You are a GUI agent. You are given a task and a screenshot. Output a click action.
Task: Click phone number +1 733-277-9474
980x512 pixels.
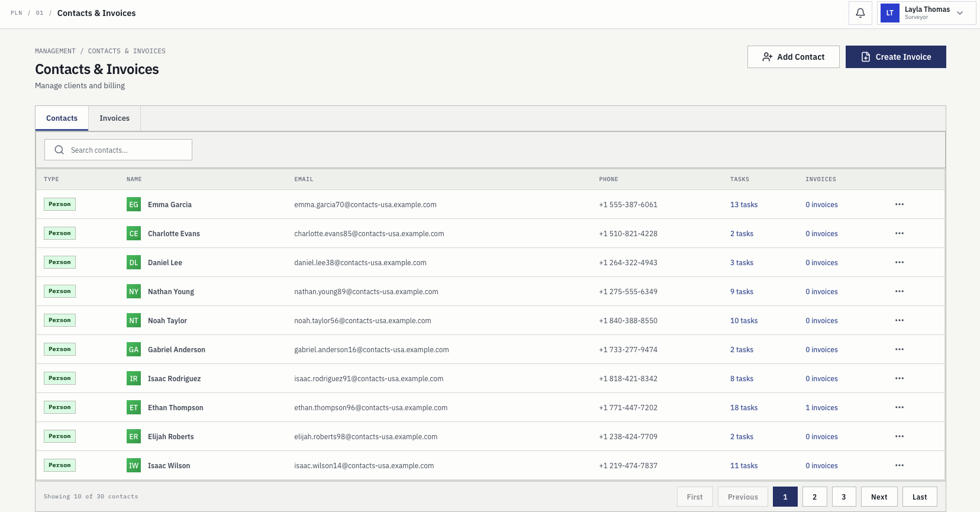click(628, 350)
